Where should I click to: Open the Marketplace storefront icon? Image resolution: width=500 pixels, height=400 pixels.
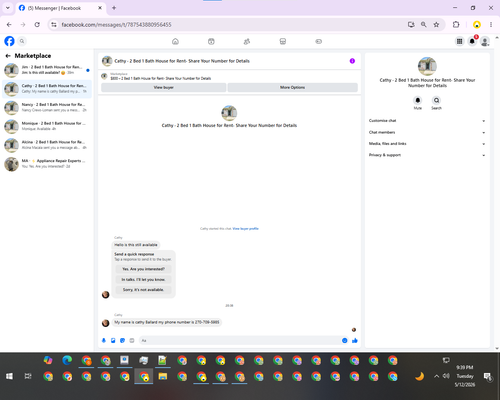(x=283, y=41)
